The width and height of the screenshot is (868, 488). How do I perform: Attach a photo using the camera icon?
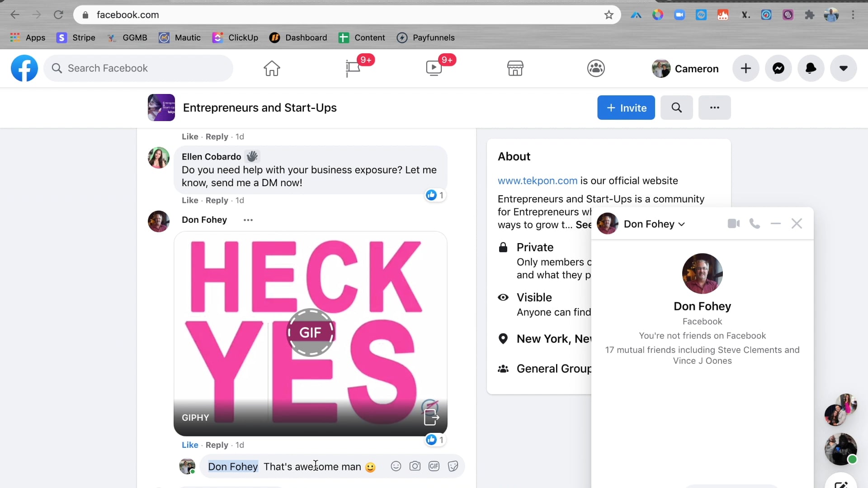(415, 466)
